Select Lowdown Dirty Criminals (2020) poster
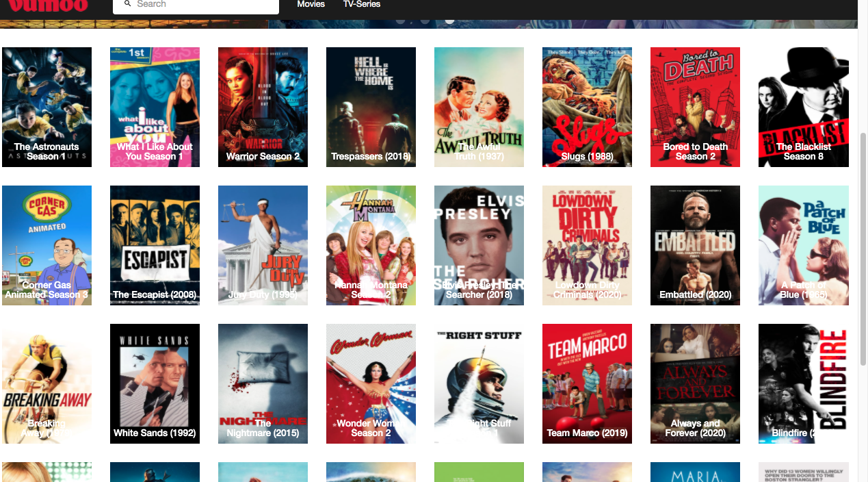Image resolution: width=868 pixels, height=482 pixels. click(587, 245)
